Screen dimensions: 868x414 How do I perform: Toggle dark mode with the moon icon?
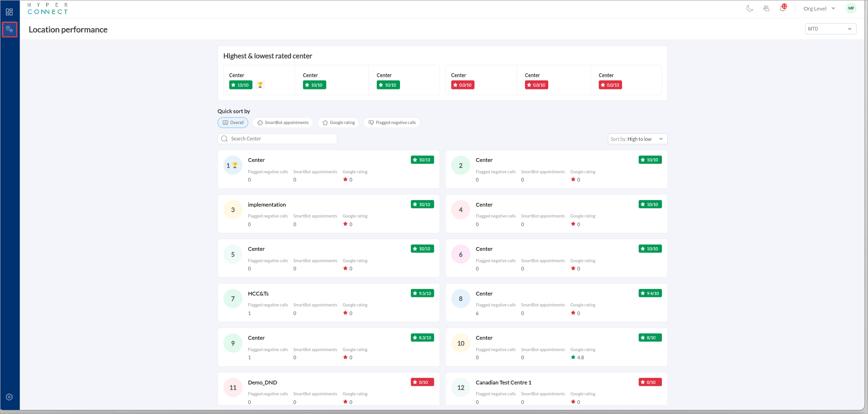pos(750,8)
